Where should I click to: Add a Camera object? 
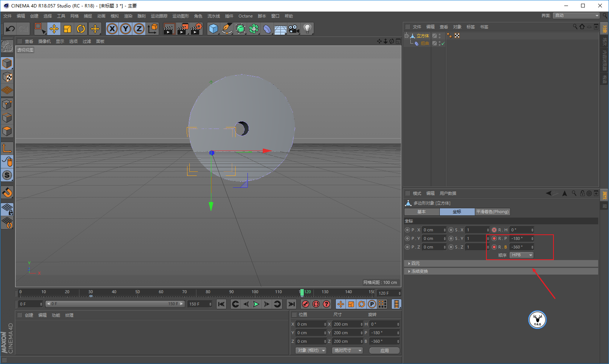tap(294, 29)
